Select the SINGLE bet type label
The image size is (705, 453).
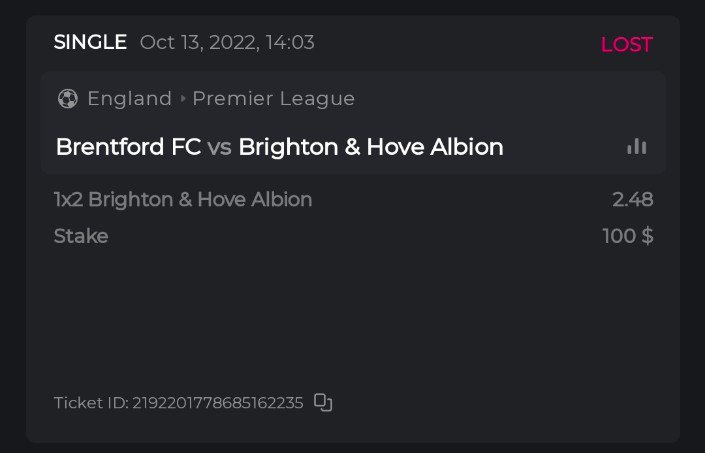click(90, 42)
